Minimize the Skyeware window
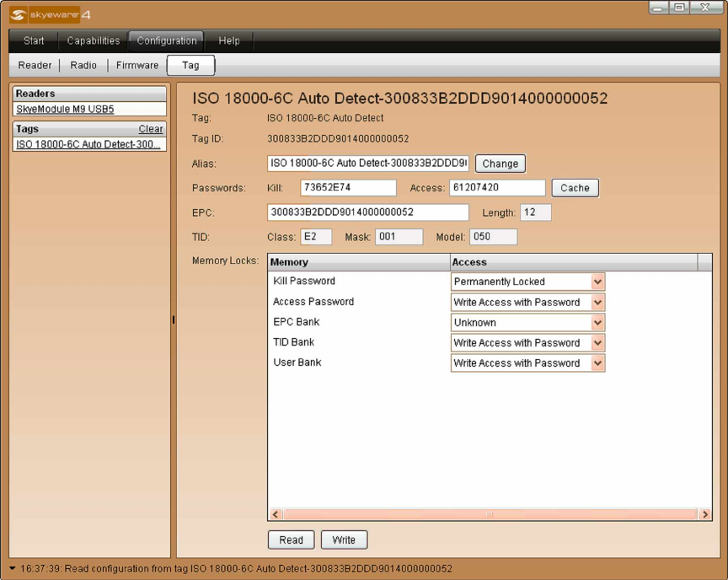 [x=658, y=8]
